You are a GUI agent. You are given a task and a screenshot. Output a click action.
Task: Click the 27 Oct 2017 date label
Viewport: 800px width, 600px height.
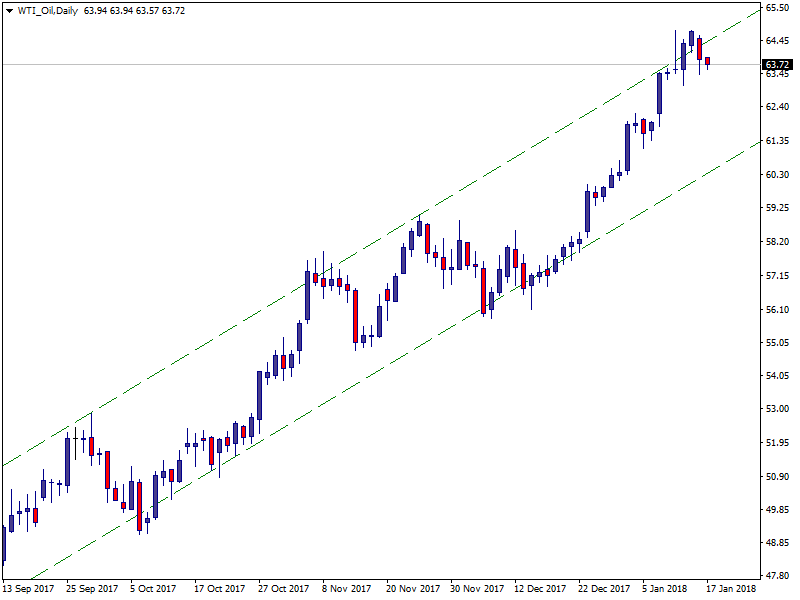[283, 589]
